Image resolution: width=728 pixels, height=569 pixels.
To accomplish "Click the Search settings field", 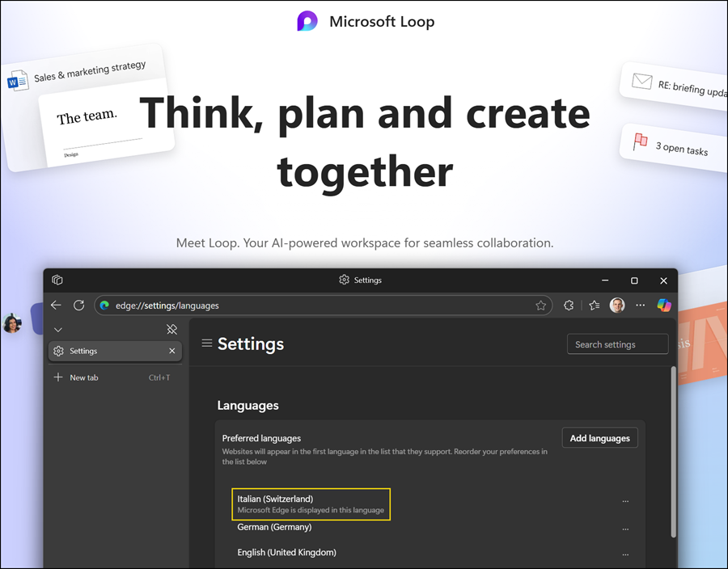I will [x=617, y=344].
